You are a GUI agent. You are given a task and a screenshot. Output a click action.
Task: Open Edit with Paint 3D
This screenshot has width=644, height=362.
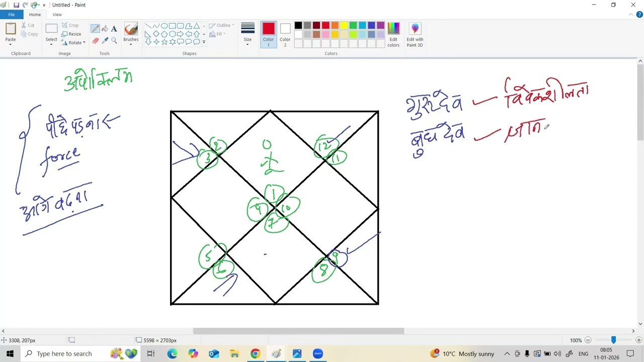click(x=415, y=35)
